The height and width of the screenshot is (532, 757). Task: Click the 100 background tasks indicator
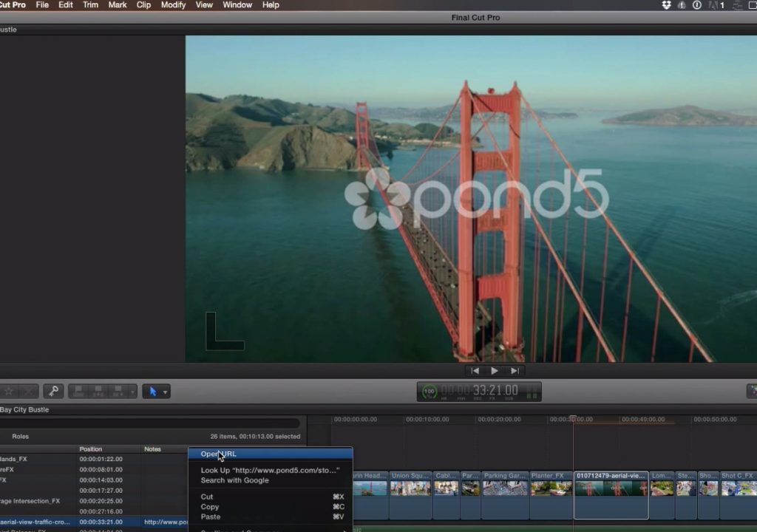coord(430,392)
